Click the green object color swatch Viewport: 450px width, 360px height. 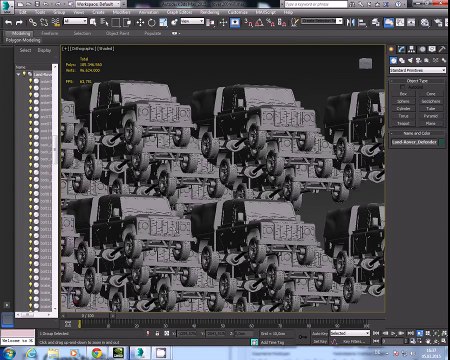coord(442,142)
